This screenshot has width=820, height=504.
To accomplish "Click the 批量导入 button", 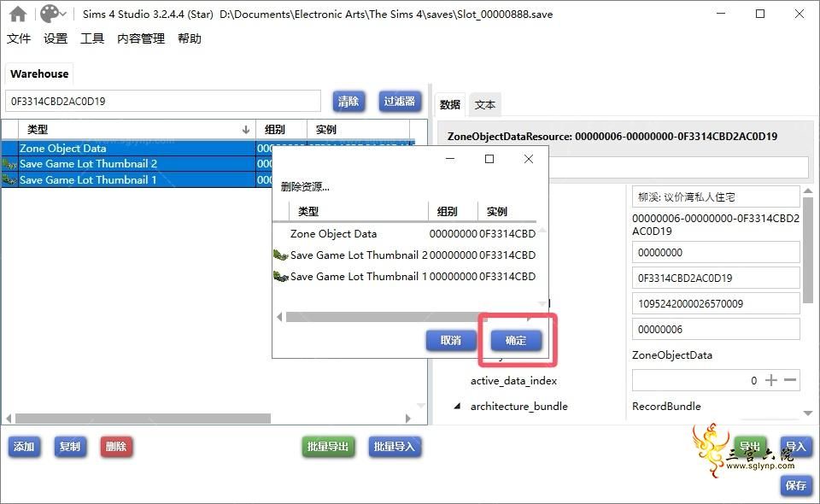I will [395, 447].
